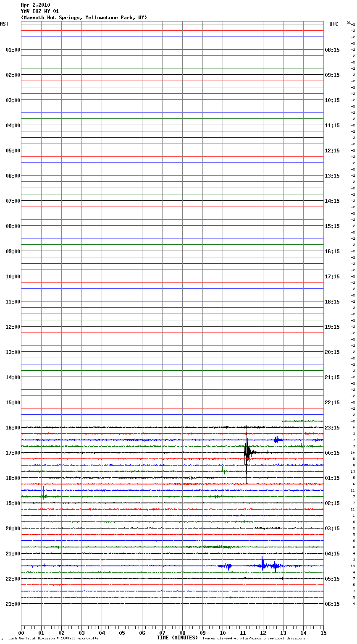Select the 04:00 MST time label
Screen dimensions: 357x644
click(13, 126)
